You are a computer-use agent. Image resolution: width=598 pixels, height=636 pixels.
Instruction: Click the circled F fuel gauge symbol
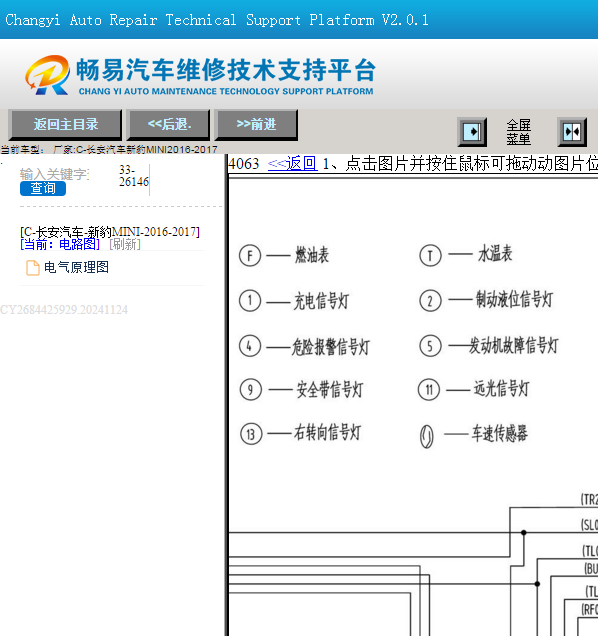(x=250, y=256)
